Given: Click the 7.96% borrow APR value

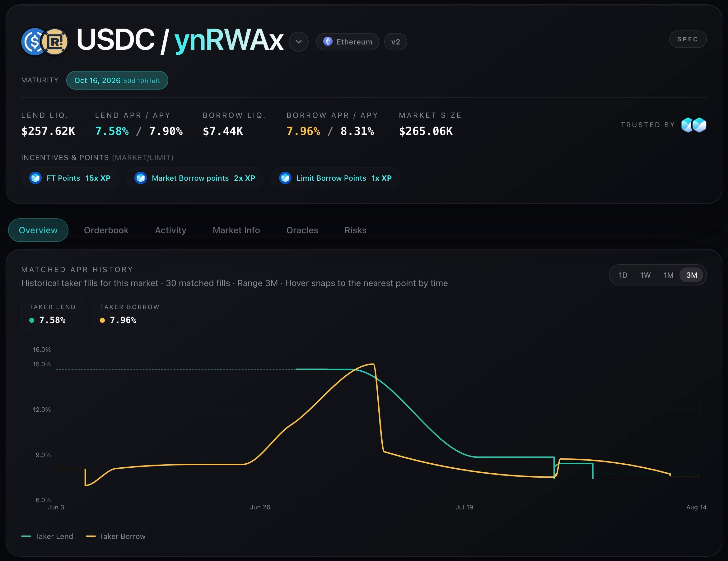Looking at the screenshot, I should (303, 131).
